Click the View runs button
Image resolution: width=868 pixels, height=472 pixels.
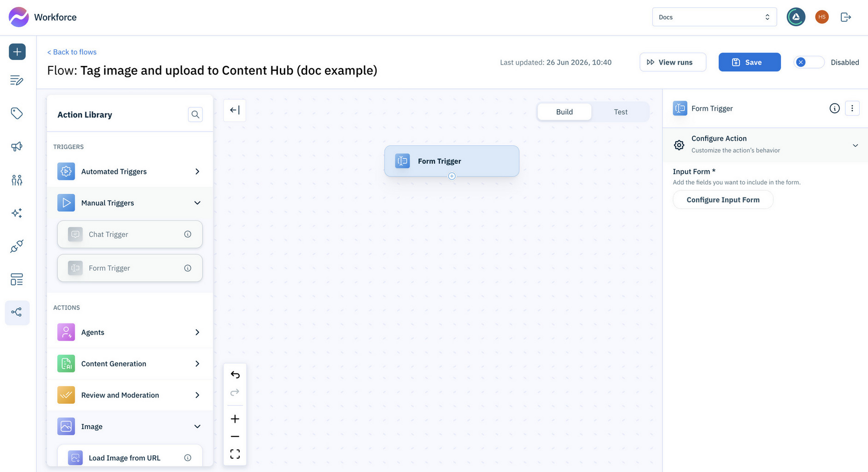point(673,62)
